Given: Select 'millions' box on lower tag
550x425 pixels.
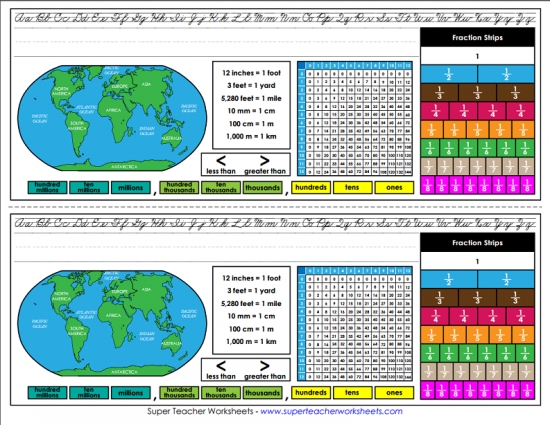Looking at the screenshot, I should point(130,392).
